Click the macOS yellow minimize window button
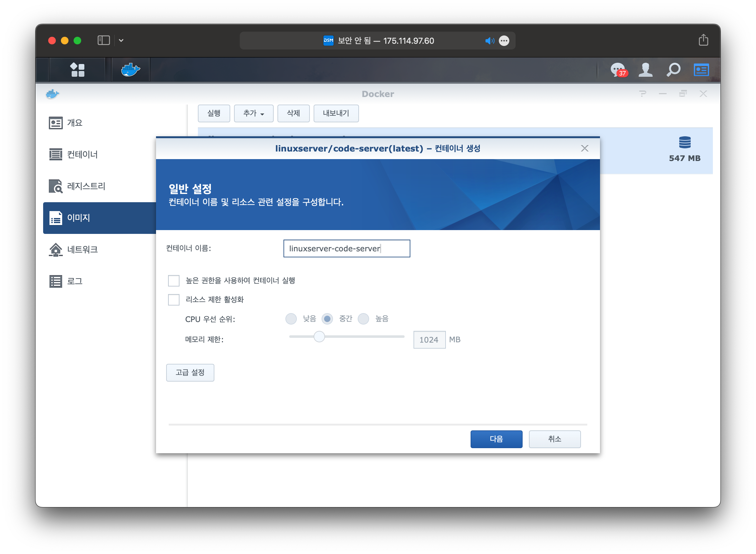756x554 pixels. 65,41
